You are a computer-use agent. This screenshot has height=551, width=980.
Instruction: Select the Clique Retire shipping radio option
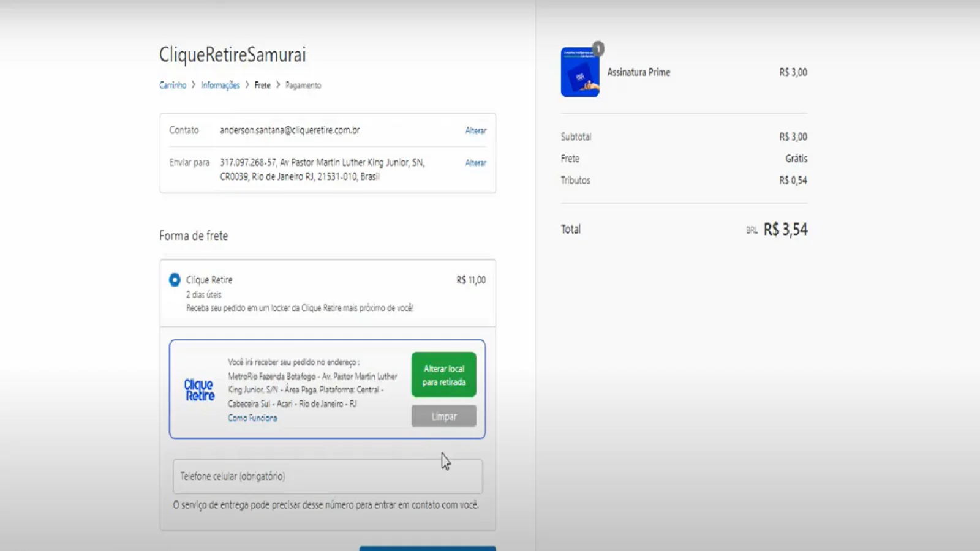[x=175, y=280]
